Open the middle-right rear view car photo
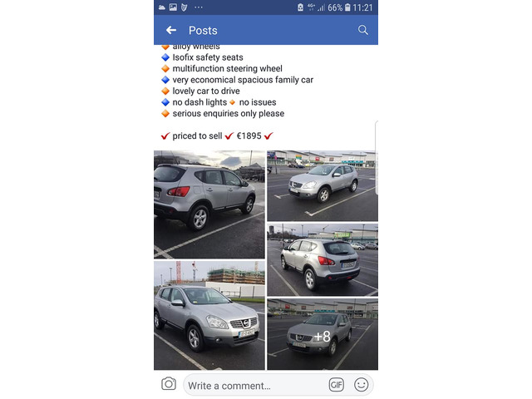This screenshot has height=399, width=532. pyautogui.click(x=323, y=259)
